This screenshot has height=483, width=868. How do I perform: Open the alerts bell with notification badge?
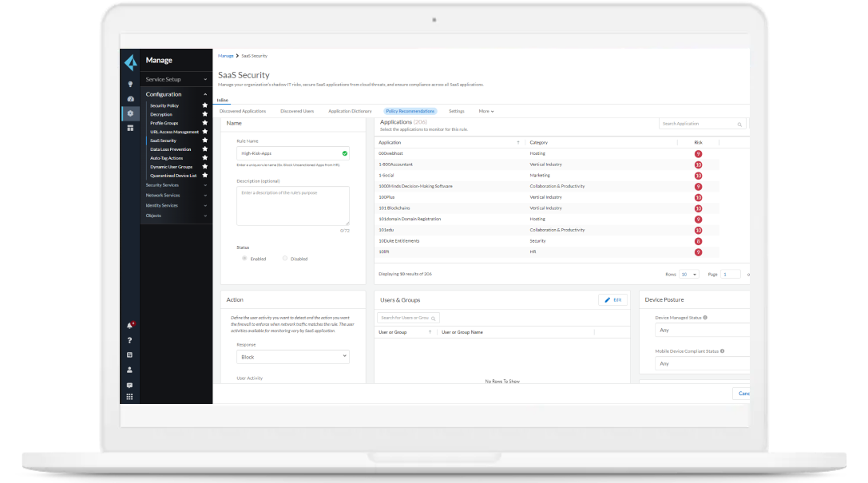[129, 326]
